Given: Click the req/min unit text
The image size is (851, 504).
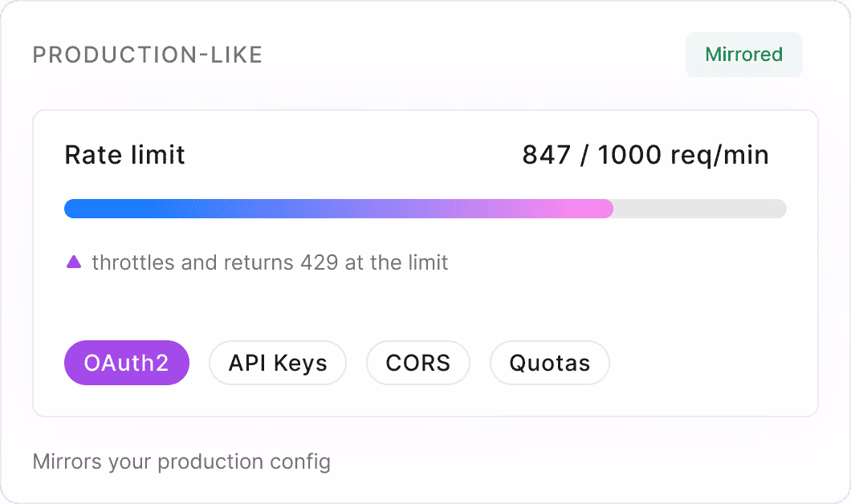Looking at the screenshot, I should pos(719,156).
